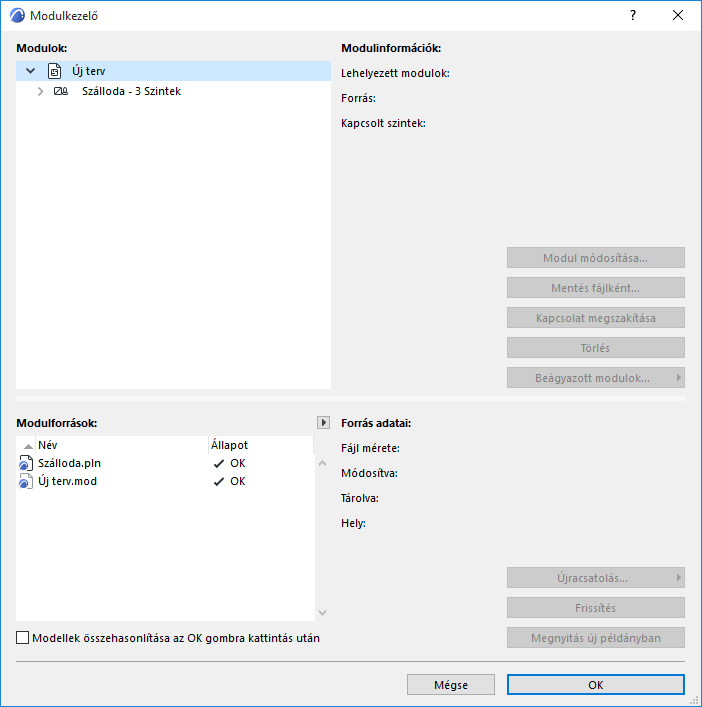Click the checkmark icon beside Szálloda.pln
Image resolution: width=702 pixels, height=707 pixels.
coord(219,464)
